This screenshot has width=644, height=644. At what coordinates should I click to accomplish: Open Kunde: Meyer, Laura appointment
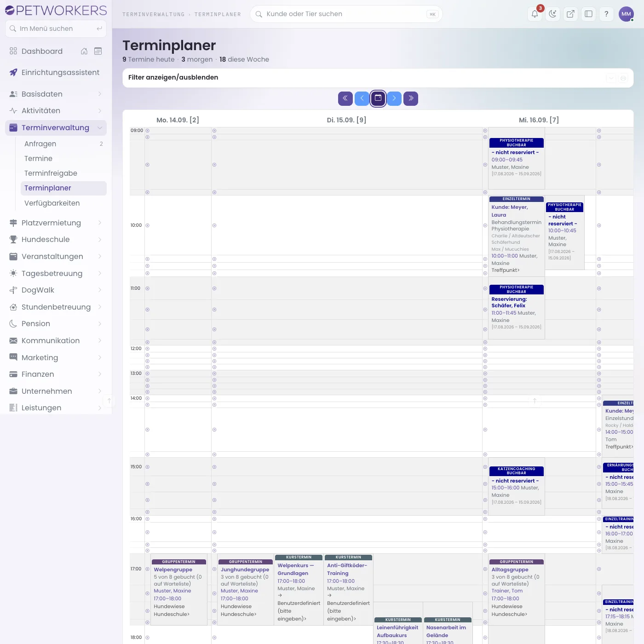point(517,236)
